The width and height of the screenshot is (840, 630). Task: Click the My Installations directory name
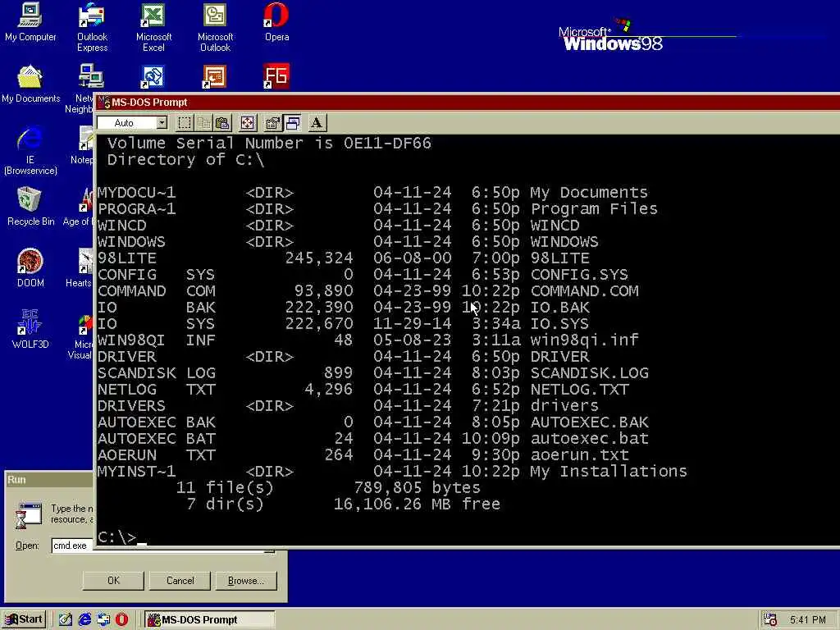tap(609, 471)
